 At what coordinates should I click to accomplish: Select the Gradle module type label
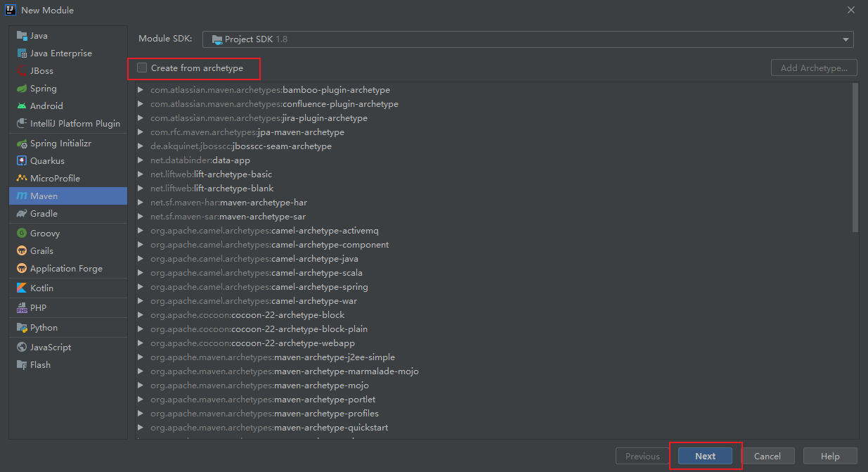(44, 214)
